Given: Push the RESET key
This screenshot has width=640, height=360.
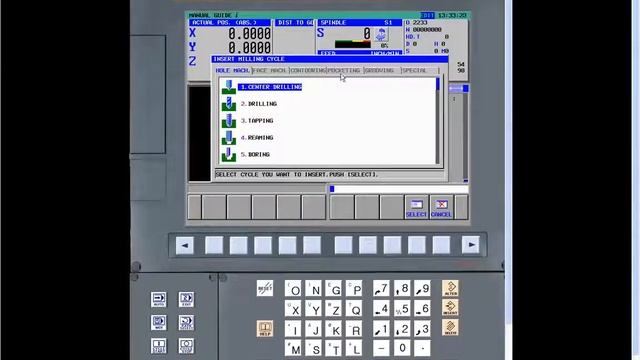Looking at the screenshot, I should coord(265,288).
